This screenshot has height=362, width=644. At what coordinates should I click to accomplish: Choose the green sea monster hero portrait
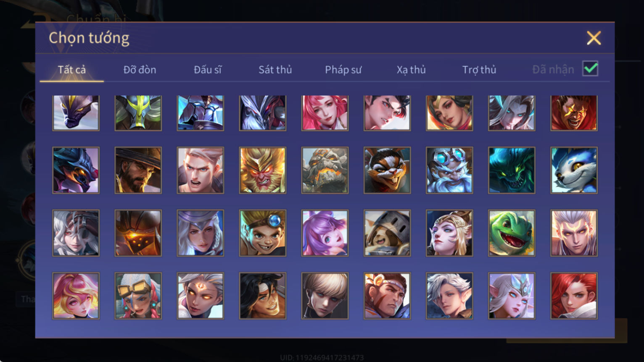(512, 170)
